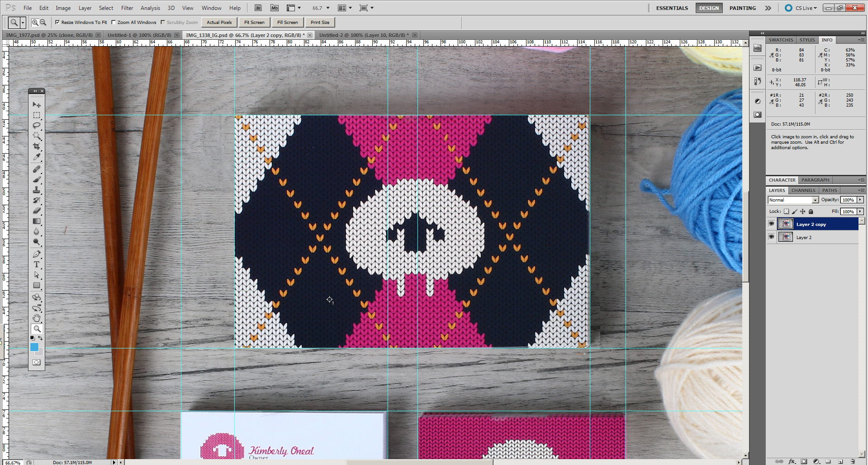Select the Rectangular Marquee tool

[x=37, y=115]
